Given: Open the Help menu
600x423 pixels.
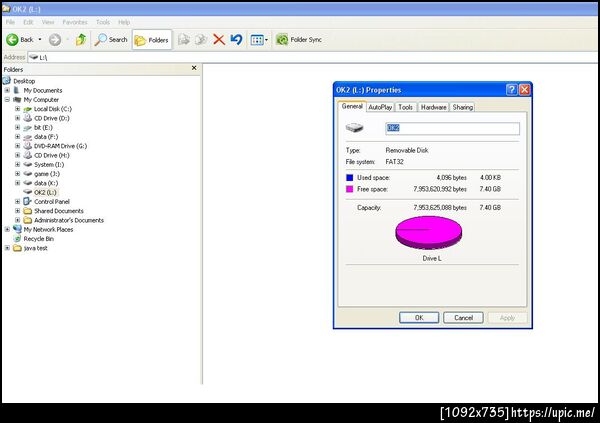Looking at the screenshot, I should click(124, 22).
